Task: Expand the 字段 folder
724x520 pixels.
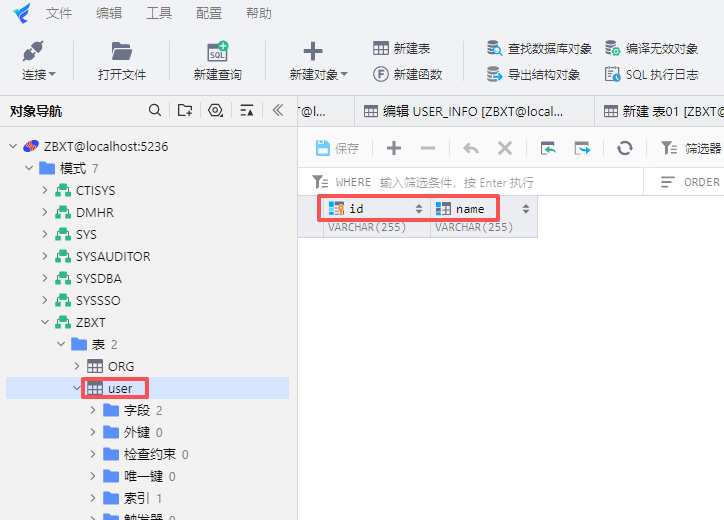Action: point(93,410)
